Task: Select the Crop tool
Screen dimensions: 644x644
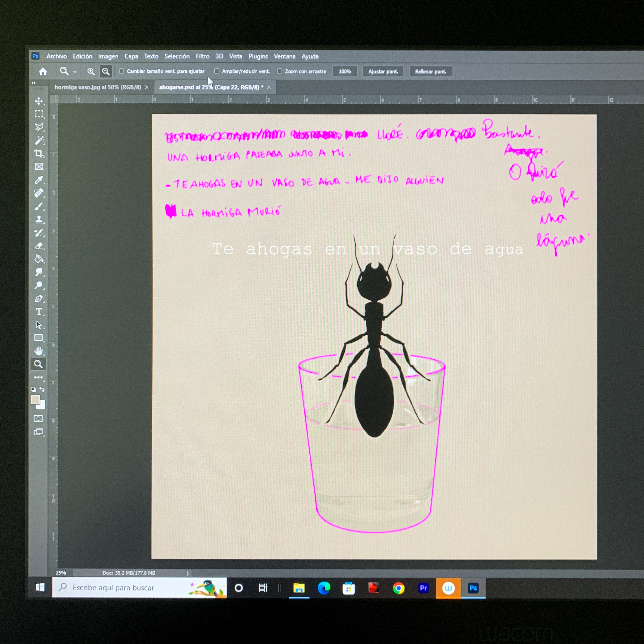Action: [39, 153]
